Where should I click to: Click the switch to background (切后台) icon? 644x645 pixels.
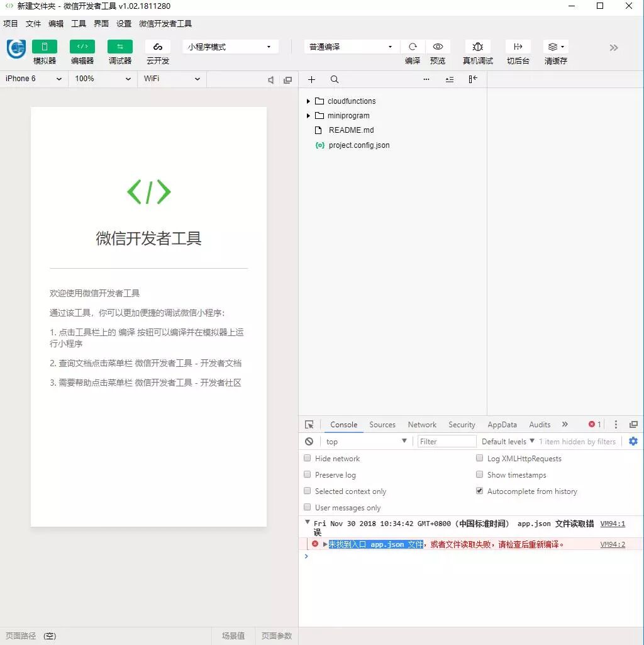point(518,47)
